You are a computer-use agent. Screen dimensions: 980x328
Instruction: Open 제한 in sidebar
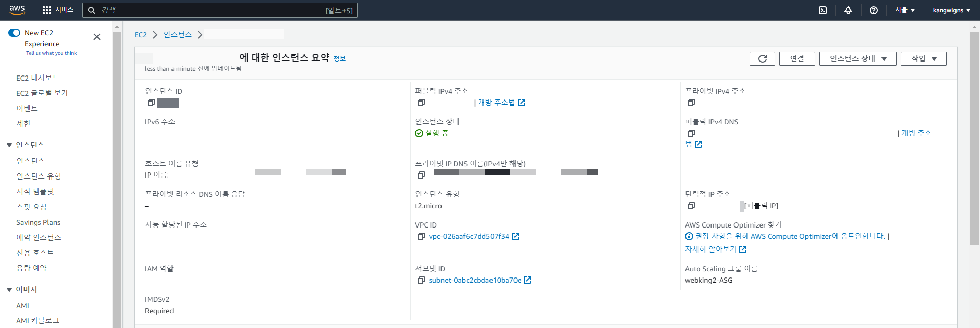(x=23, y=123)
